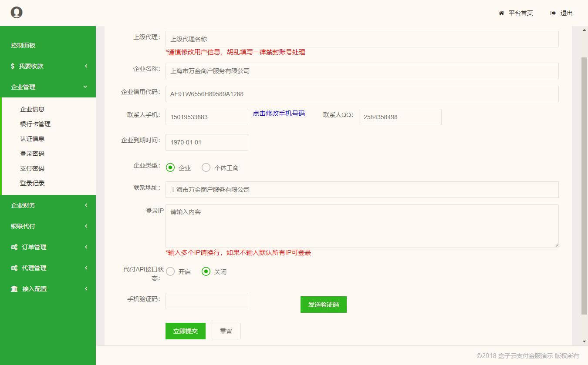This screenshot has height=365, width=588.
Task: Click the home icon beside 平台首页
Action: (501, 13)
